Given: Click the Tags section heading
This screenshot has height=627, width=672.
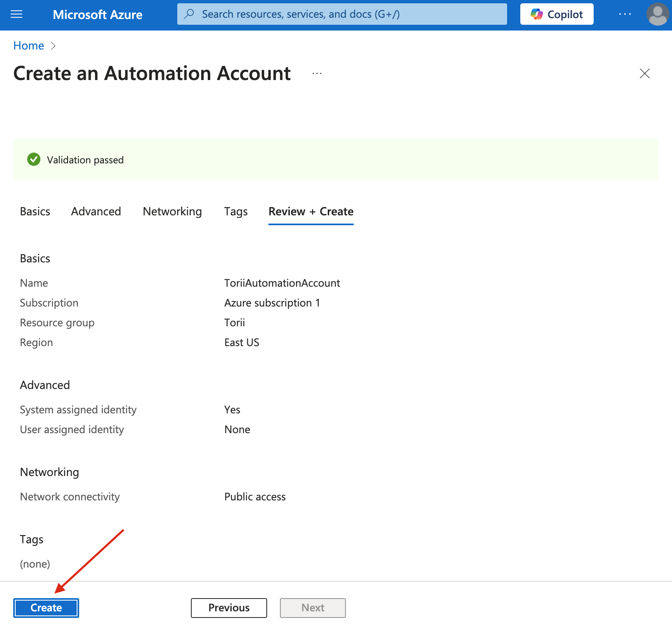Looking at the screenshot, I should coord(32,540).
